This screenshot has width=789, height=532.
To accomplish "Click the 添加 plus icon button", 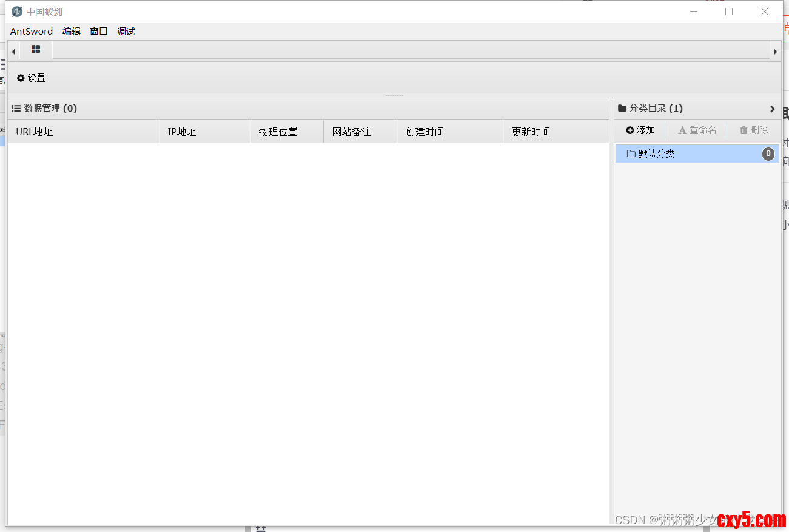I will (x=640, y=130).
